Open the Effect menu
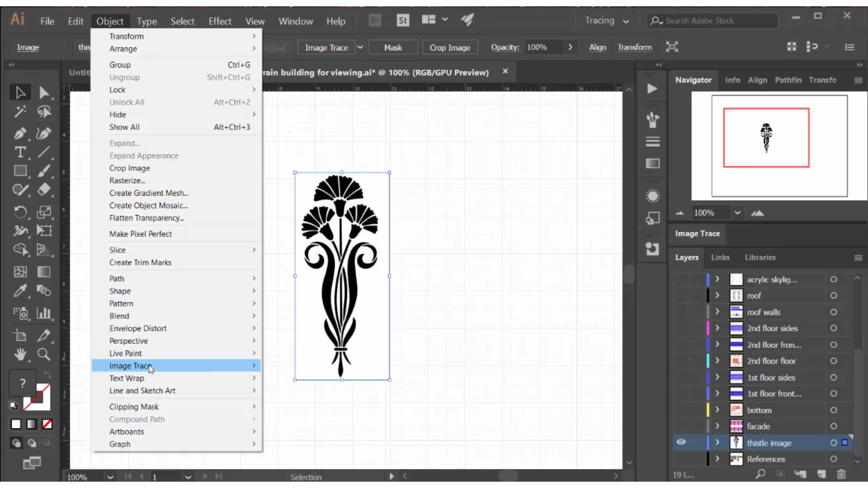This screenshot has height=488, width=868. point(219,21)
